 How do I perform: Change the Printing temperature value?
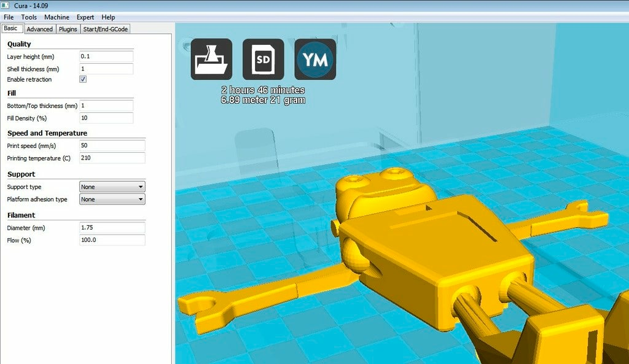[111, 158]
